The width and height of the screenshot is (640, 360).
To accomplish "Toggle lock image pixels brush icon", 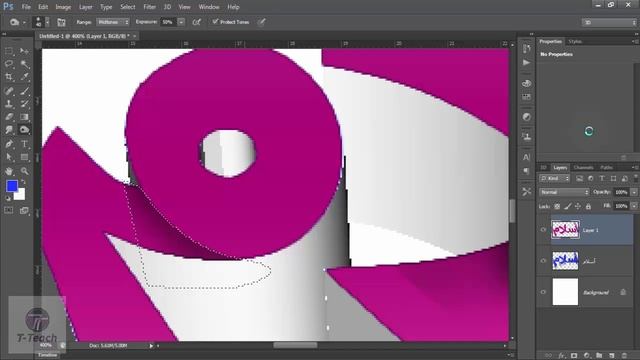I will coord(568,207).
